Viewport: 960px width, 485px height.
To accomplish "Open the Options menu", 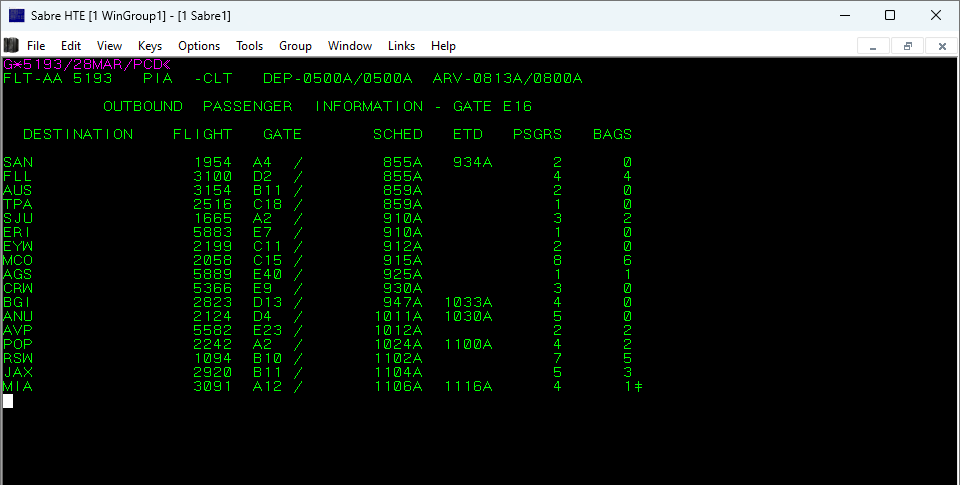I will tap(199, 46).
